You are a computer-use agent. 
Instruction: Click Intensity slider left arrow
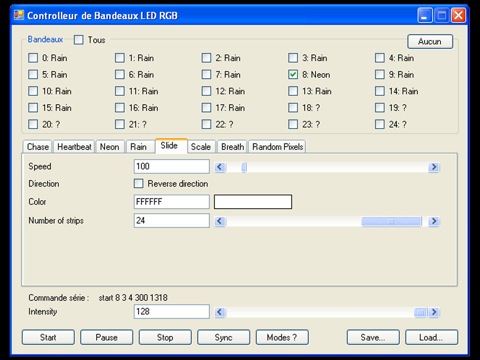[220, 312]
